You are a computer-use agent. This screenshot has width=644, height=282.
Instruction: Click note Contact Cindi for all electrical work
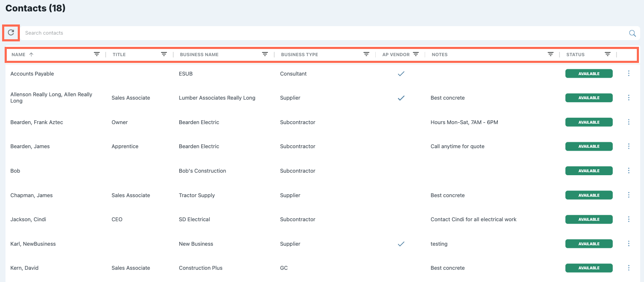(474, 219)
